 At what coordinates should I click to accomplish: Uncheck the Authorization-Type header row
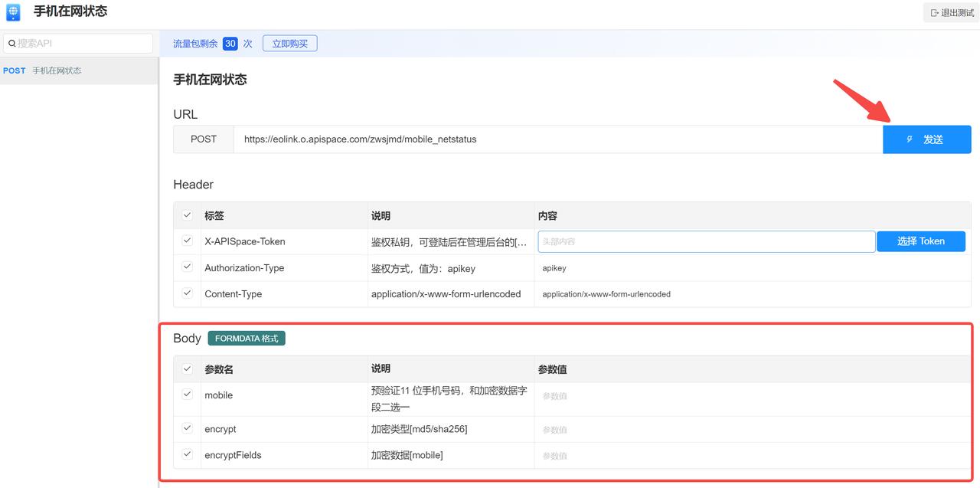186,267
